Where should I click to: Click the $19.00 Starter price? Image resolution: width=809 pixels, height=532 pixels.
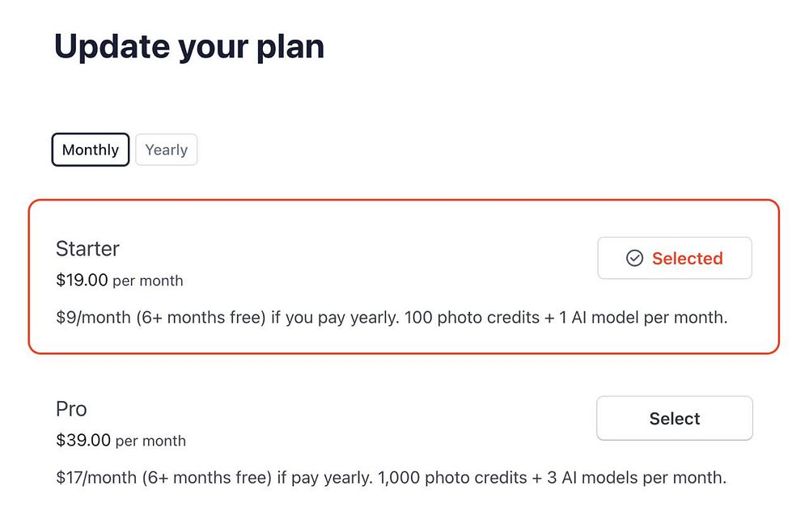(82, 281)
